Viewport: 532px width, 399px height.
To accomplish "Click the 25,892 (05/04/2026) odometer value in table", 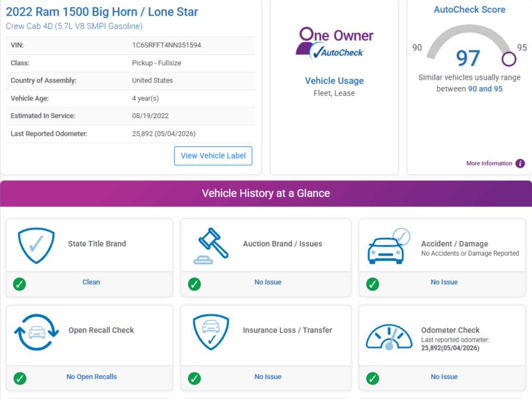I will pos(164,134).
